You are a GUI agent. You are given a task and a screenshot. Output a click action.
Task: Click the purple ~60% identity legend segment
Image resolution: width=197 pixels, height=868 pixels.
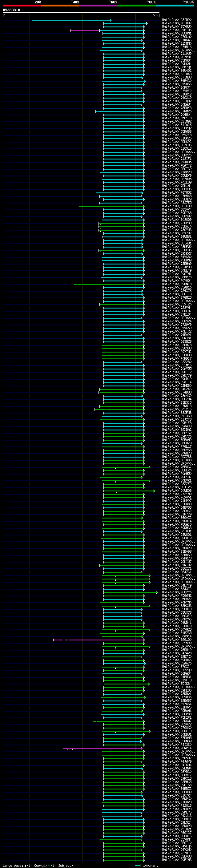pyautogui.click(x=98, y=6)
